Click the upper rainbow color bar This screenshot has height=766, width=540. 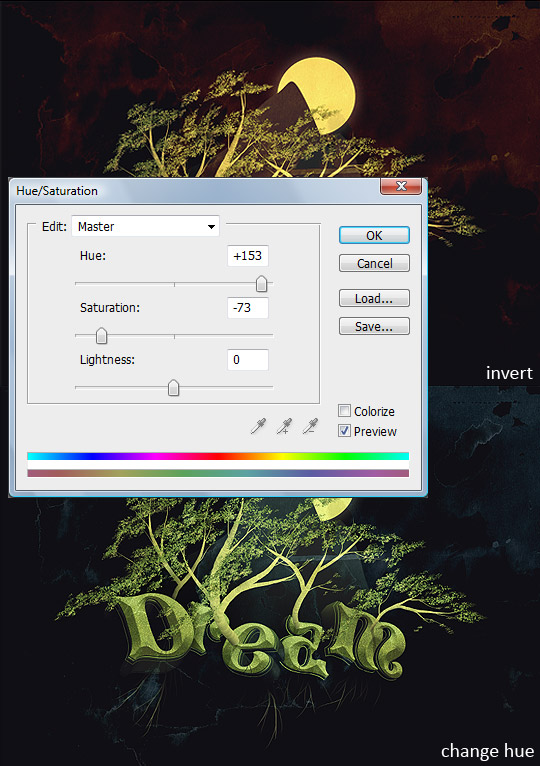click(x=218, y=456)
